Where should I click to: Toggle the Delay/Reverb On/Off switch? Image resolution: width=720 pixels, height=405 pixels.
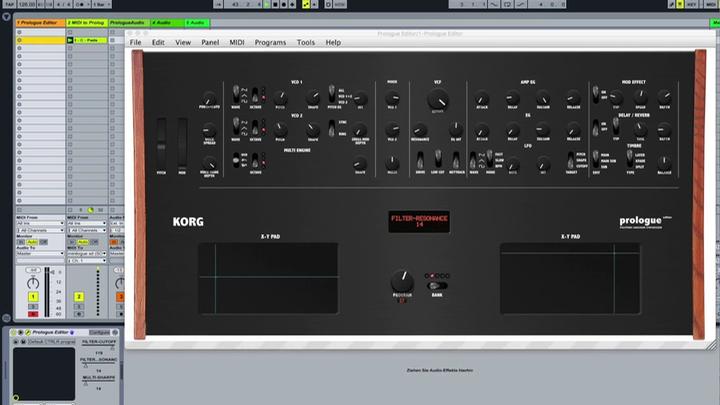coord(595,127)
